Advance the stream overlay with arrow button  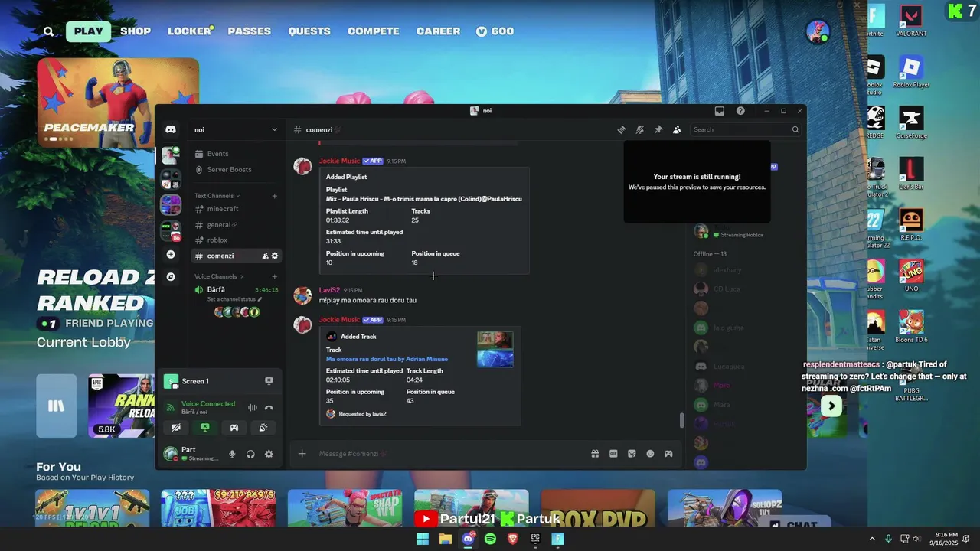(x=831, y=406)
